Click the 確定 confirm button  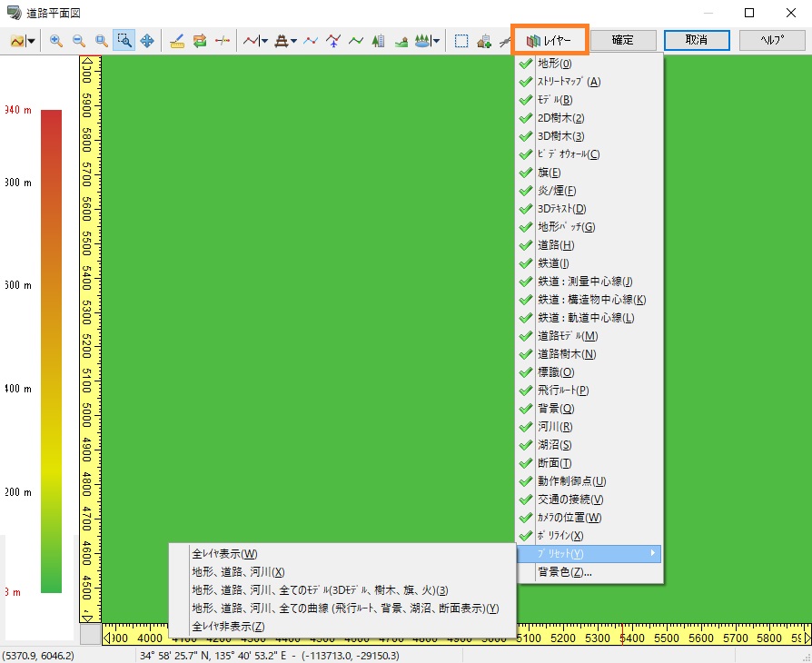pos(623,40)
